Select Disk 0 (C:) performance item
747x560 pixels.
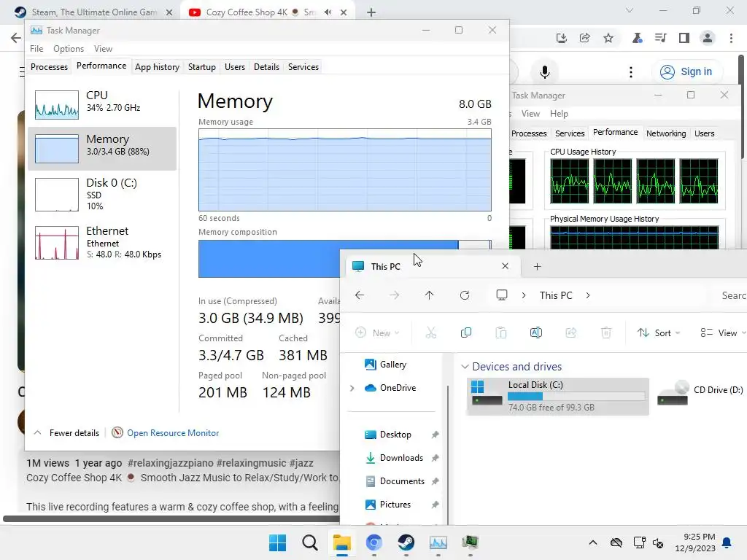(102, 194)
